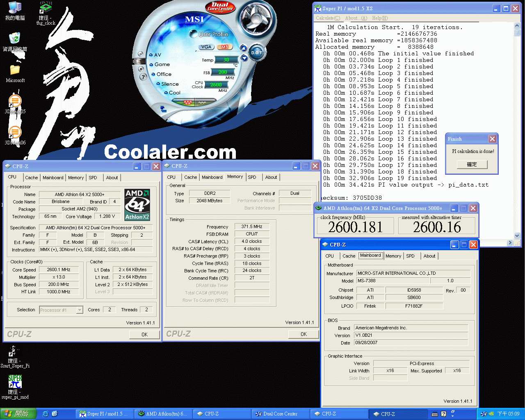525x420 pixels.
Task: Click the Super PI scrollbar up arrow
Action: pyautogui.click(x=517, y=26)
